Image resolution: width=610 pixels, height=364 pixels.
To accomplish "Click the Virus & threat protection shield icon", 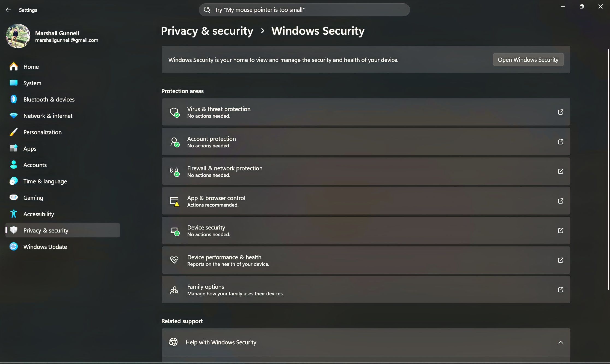I will (174, 112).
